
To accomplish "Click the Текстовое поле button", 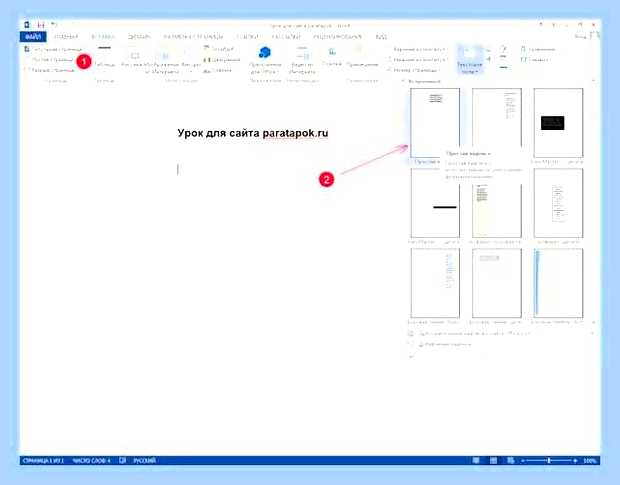I will [x=470, y=60].
